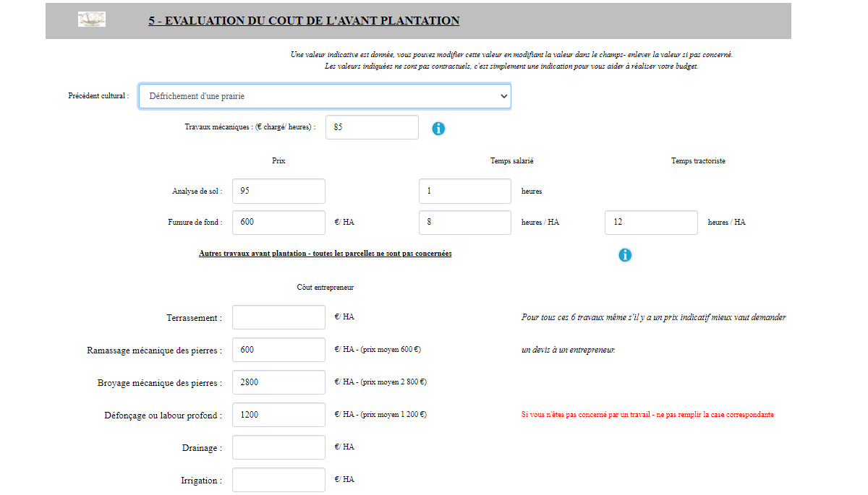Select the Ramassage mécanique des pierres field
This screenshot has width=868, height=495.
pyautogui.click(x=279, y=350)
